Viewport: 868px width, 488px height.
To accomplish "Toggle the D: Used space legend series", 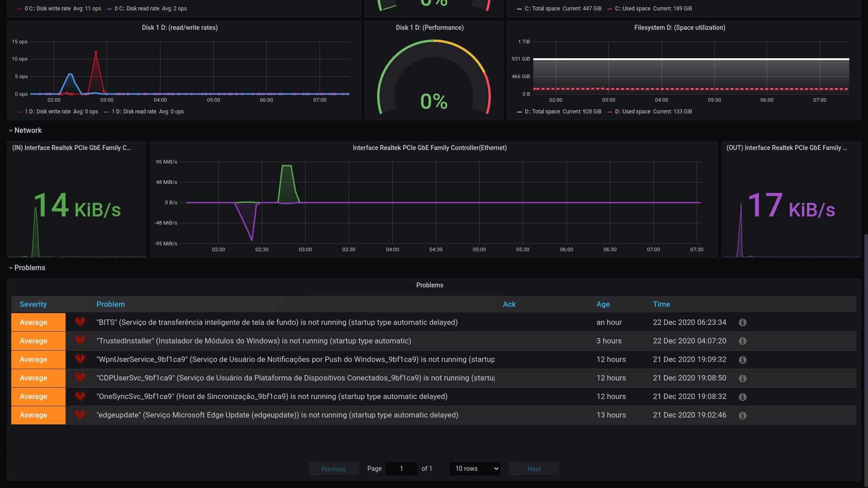I will (632, 112).
